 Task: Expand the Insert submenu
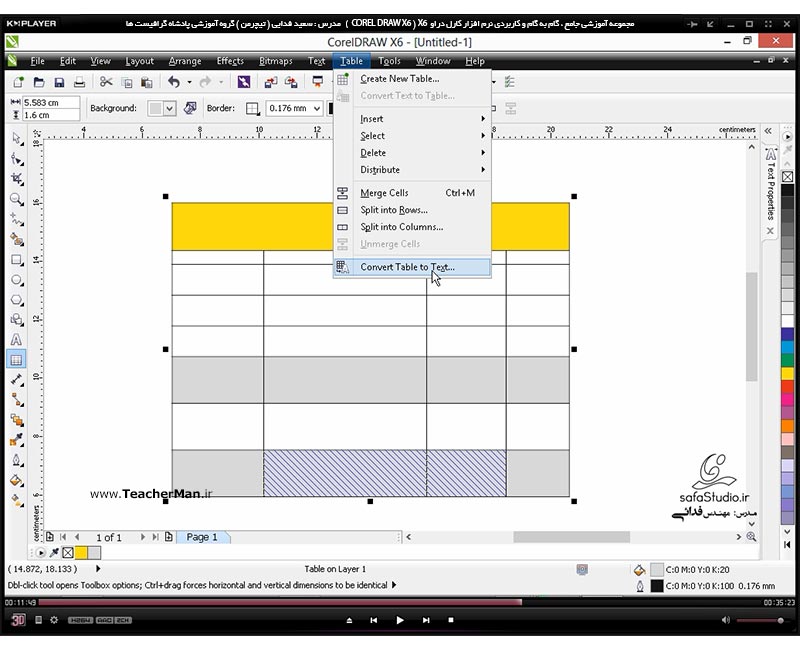[412, 119]
